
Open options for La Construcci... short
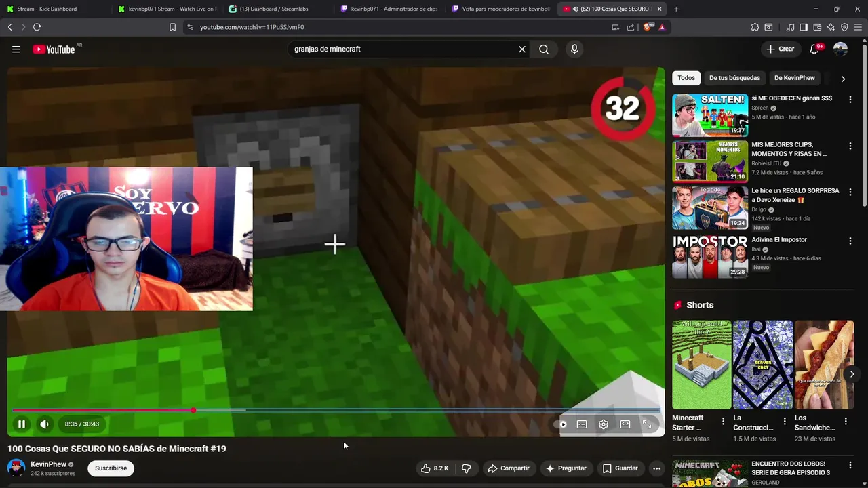pos(785,422)
